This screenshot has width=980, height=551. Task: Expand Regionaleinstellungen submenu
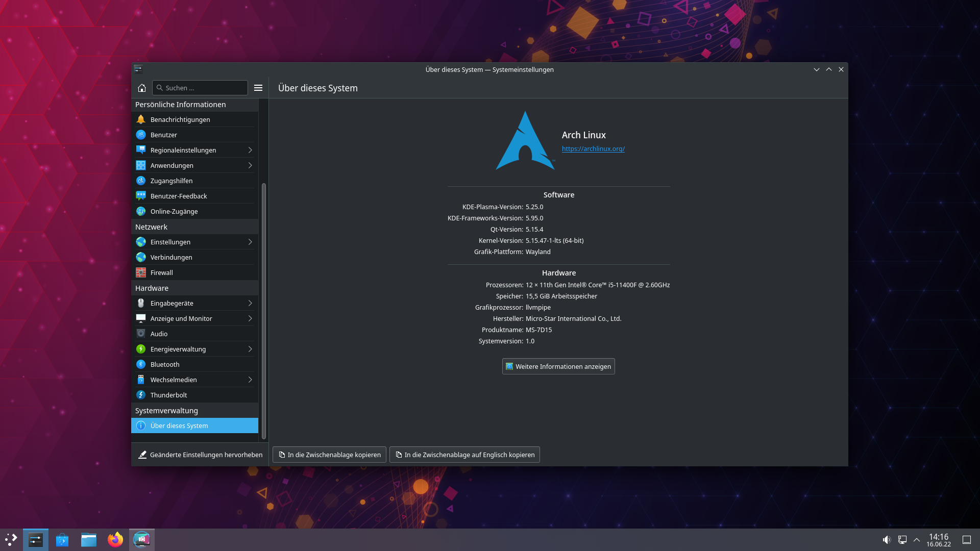(x=250, y=150)
